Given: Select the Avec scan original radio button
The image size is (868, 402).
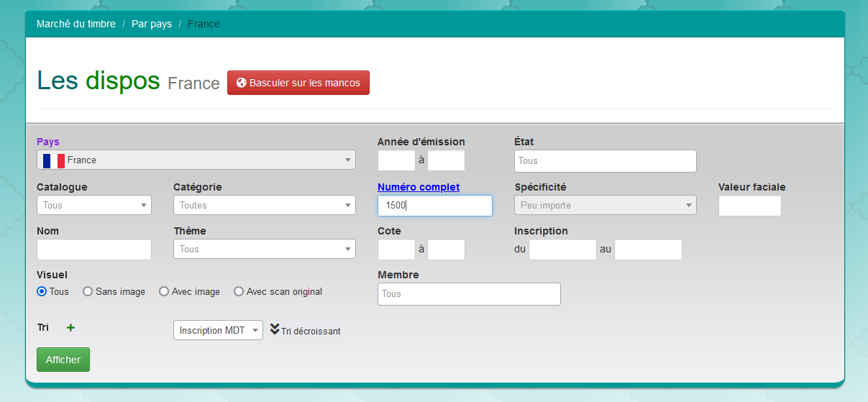Looking at the screenshot, I should 239,291.
